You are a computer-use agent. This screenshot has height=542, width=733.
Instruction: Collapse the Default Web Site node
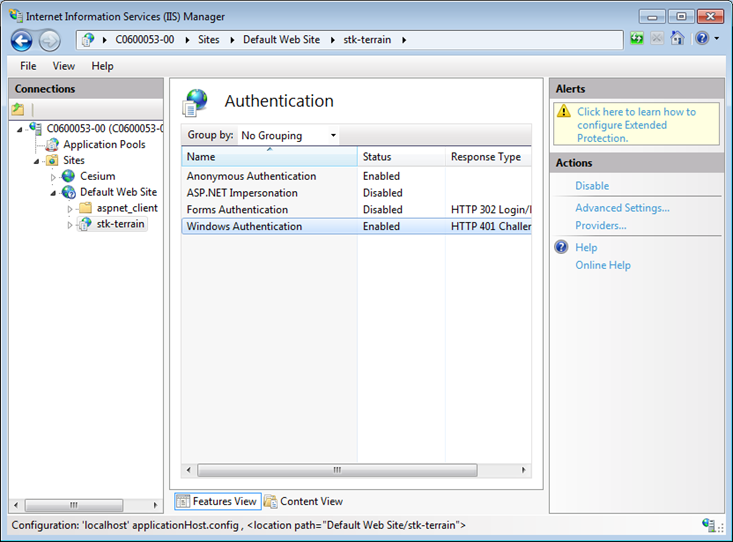point(53,193)
